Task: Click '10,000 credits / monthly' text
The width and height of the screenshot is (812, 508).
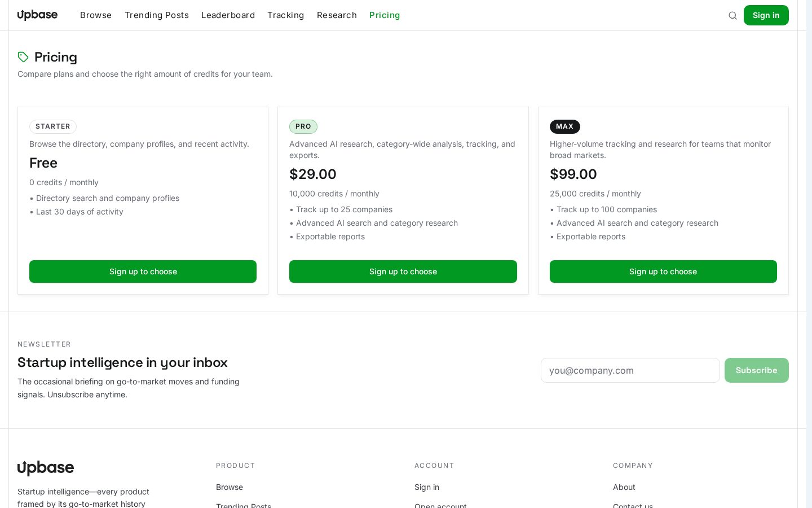Action: 334,194
